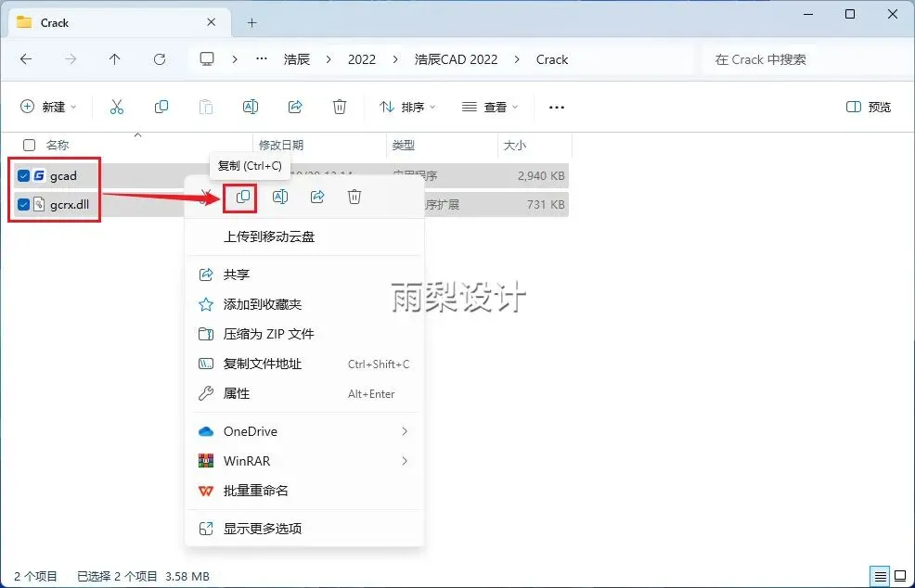Click the This PC monitor icon in address bar
The width and height of the screenshot is (915, 588).
[x=207, y=59]
